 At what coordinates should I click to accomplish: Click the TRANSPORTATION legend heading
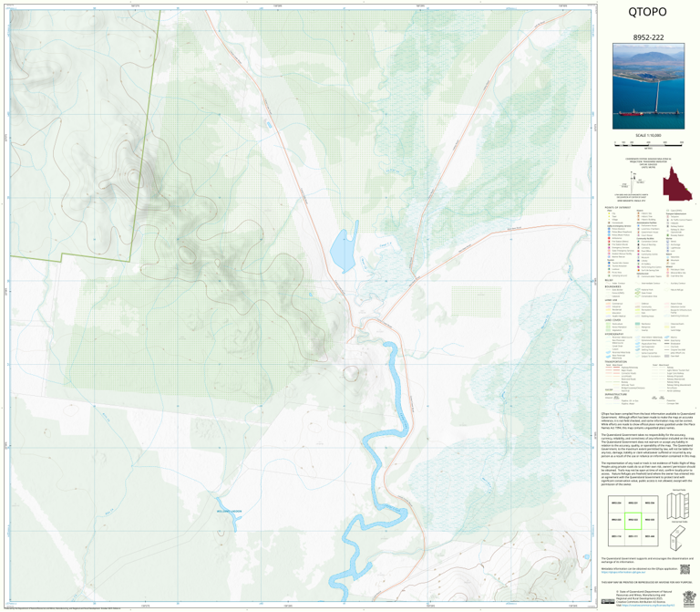(615, 362)
